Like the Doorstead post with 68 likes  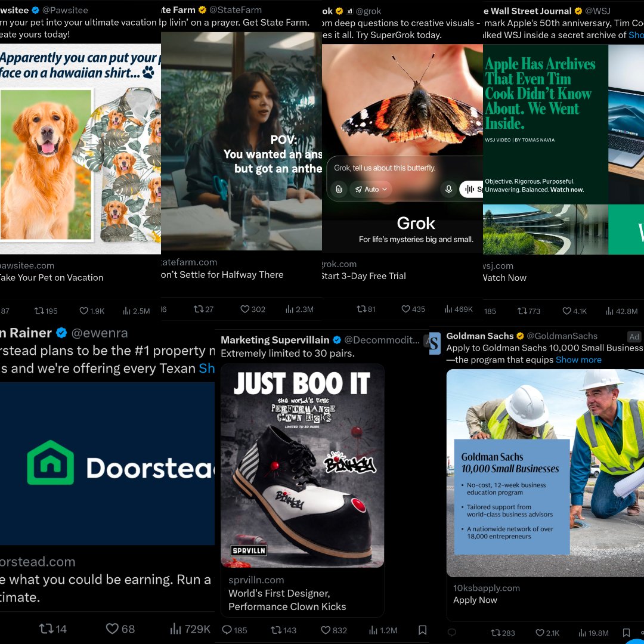120,628
